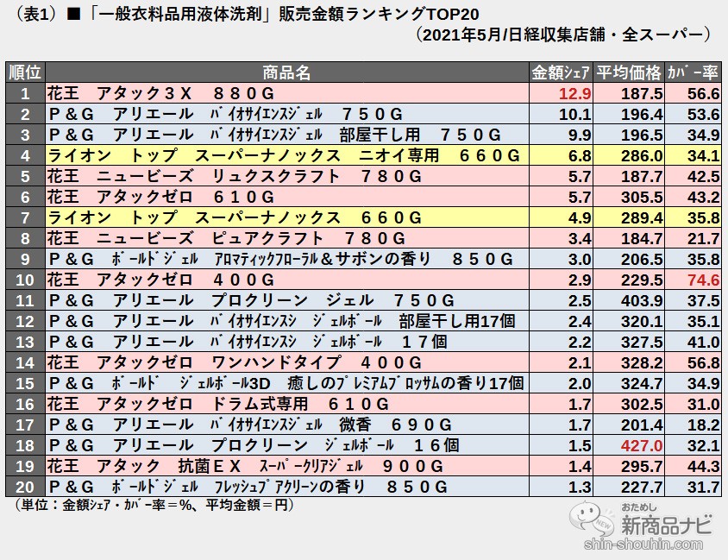Select ライオン トップ スーパーナノックス 660G in rank 7
Viewport: 728px width, 560px height.
[x=286, y=217]
